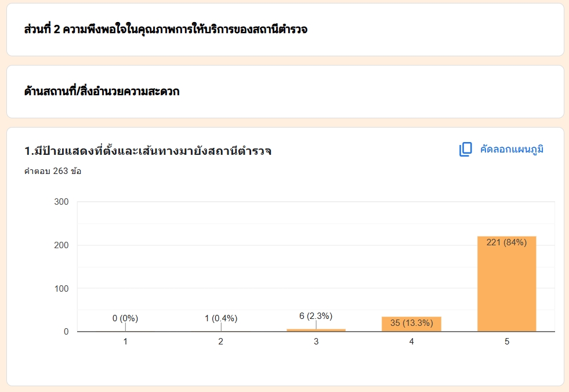Click x-axis label 1 under the chart

point(125,342)
